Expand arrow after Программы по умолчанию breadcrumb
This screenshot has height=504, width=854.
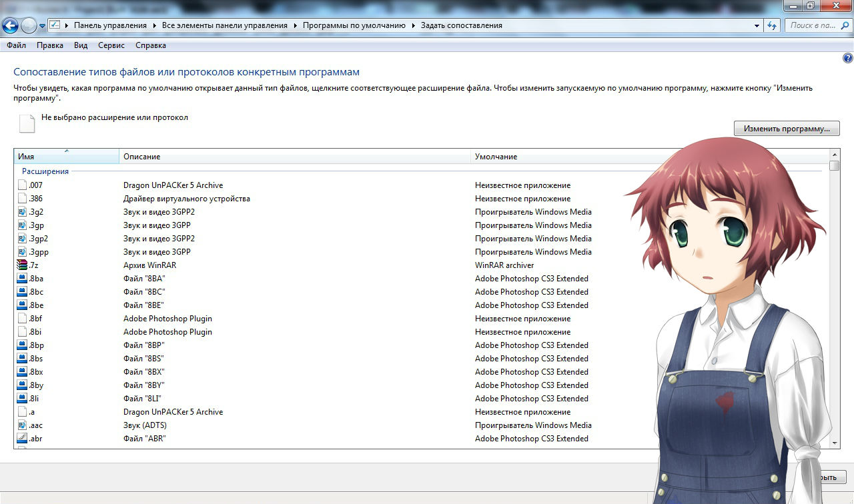pyautogui.click(x=413, y=25)
